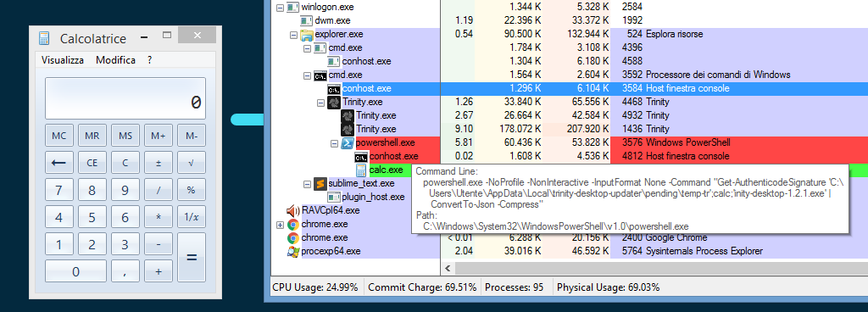The image size is (868, 312).
Task: Click Processes: 95 status entry
Action: (x=515, y=287)
